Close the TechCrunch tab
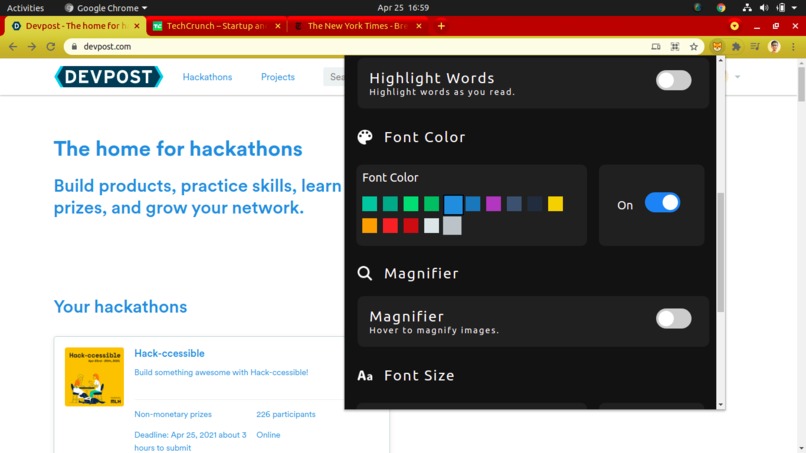806x453 pixels. 278,26
